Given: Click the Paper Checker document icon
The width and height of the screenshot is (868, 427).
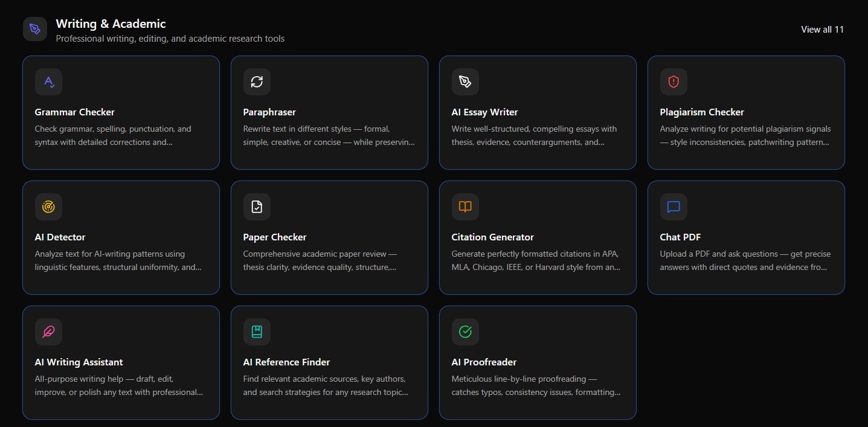Looking at the screenshot, I should pos(257,207).
